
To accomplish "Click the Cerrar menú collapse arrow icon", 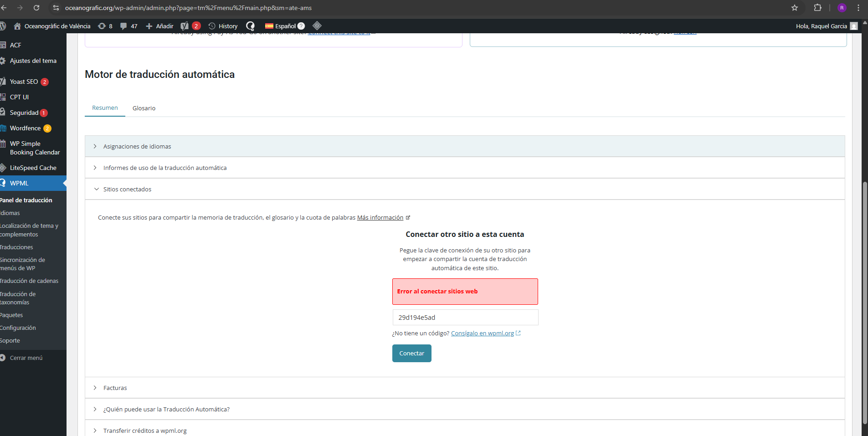I will coord(3,358).
